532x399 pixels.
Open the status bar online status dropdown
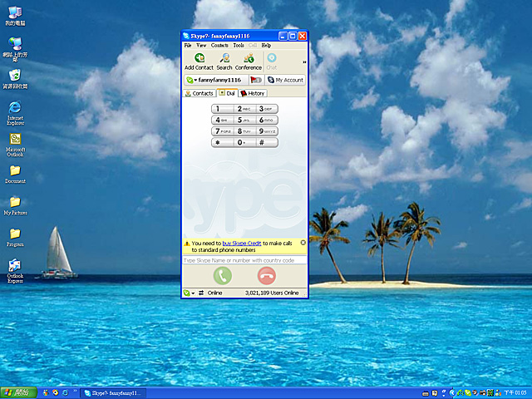(x=189, y=293)
